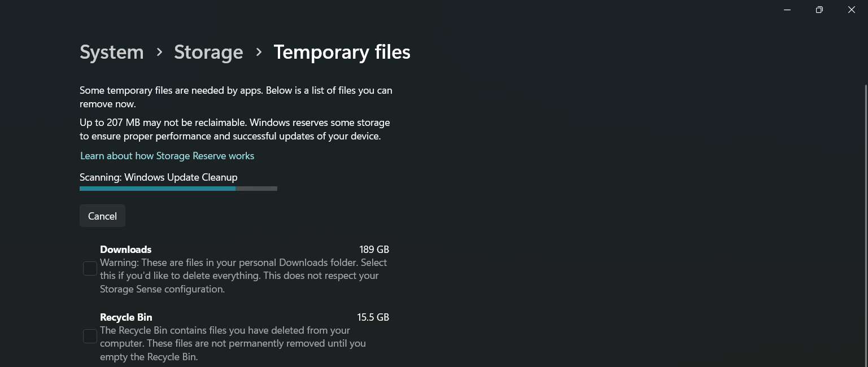This screenshot has width=868, height=367.
Task: Open Learn about how Storage Reserve works
Action: (167, 156)
